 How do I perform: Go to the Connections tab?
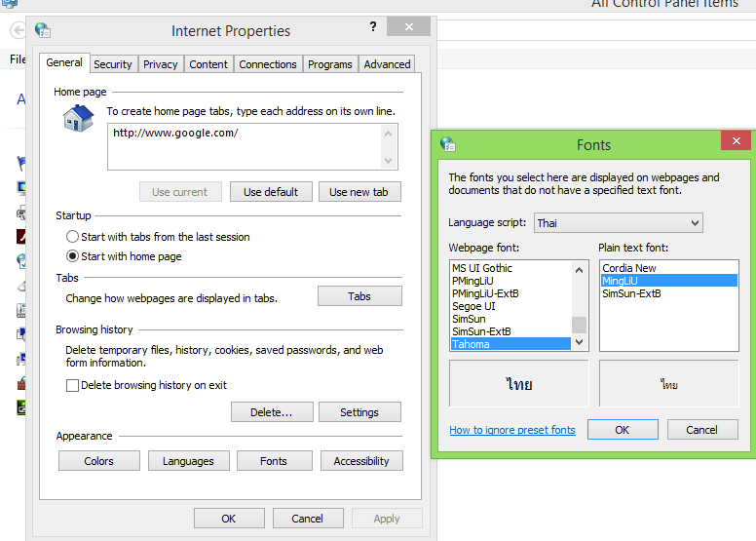(268, 64)
